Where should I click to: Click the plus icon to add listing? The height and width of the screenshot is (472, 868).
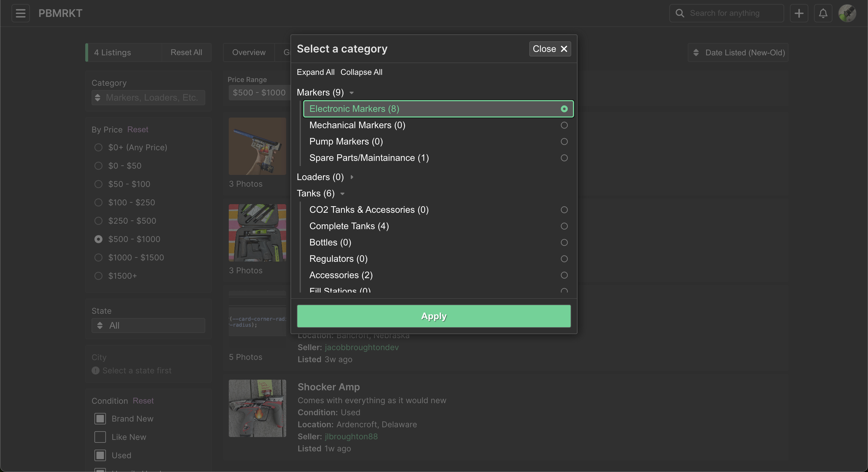799,13
